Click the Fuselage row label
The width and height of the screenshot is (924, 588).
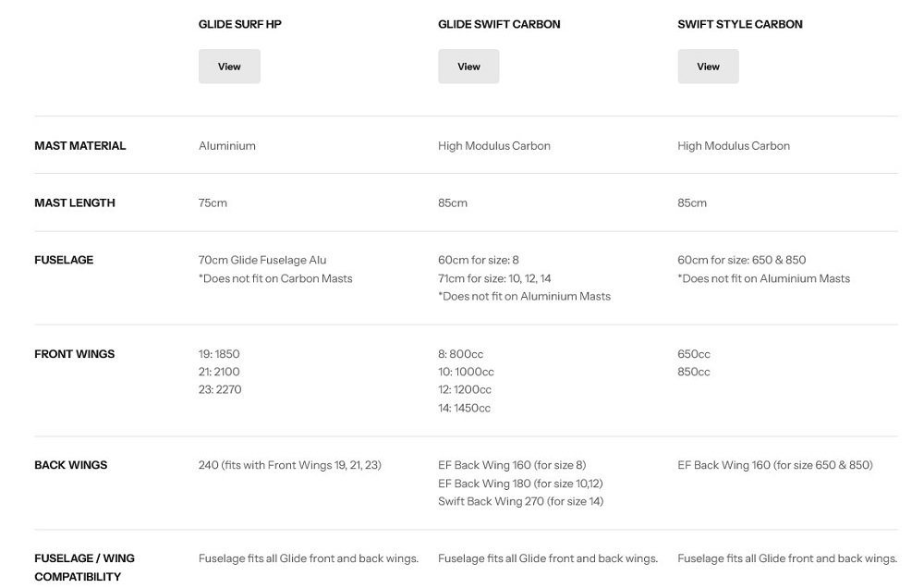coord(64,260)
